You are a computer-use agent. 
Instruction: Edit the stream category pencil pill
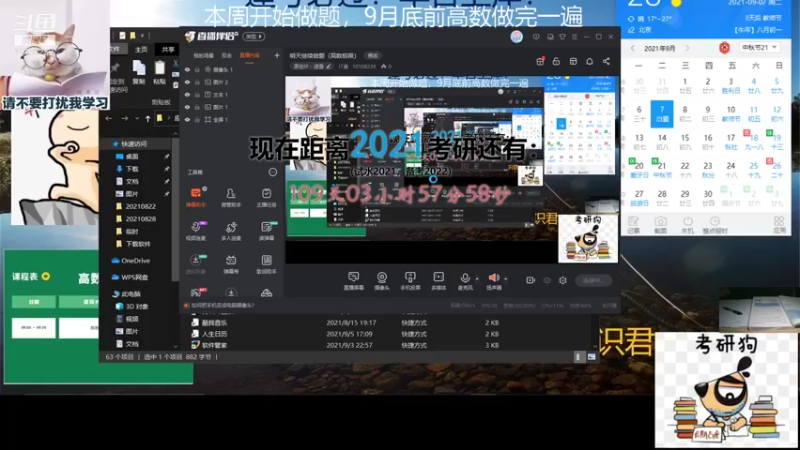tap(313, 66)
